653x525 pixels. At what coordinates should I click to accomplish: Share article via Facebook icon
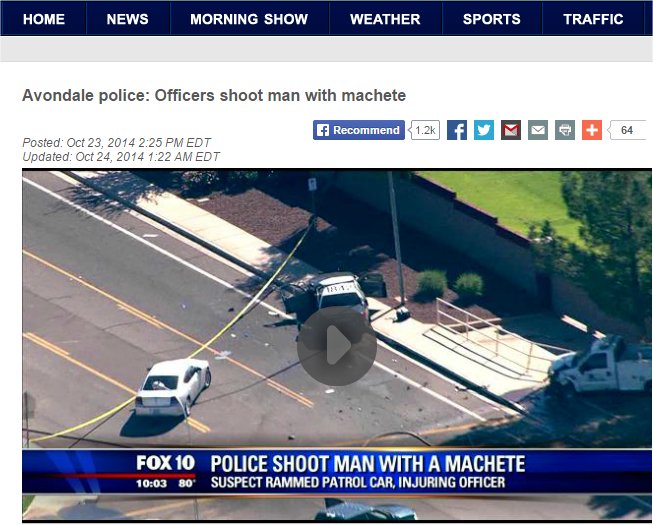coord(457,130)
